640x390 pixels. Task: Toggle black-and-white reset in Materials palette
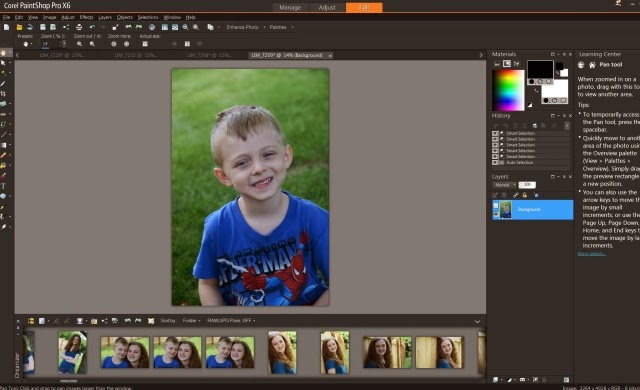coord(530,105)
